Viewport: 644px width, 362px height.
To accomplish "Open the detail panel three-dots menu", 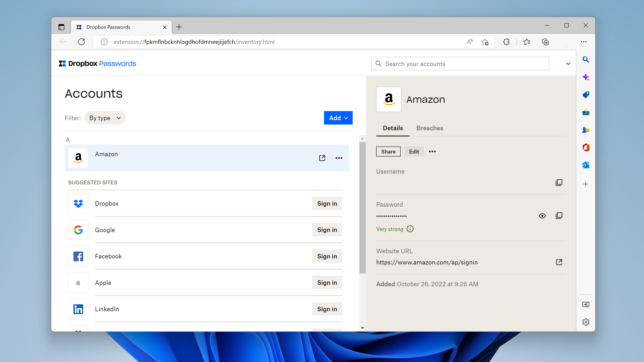I will tap(432, 152).
